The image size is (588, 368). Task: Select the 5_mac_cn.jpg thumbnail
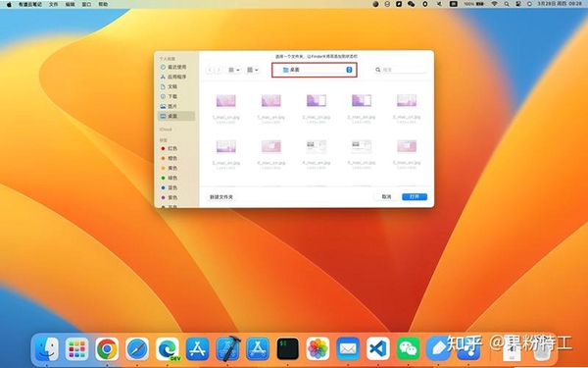[362, 146]
